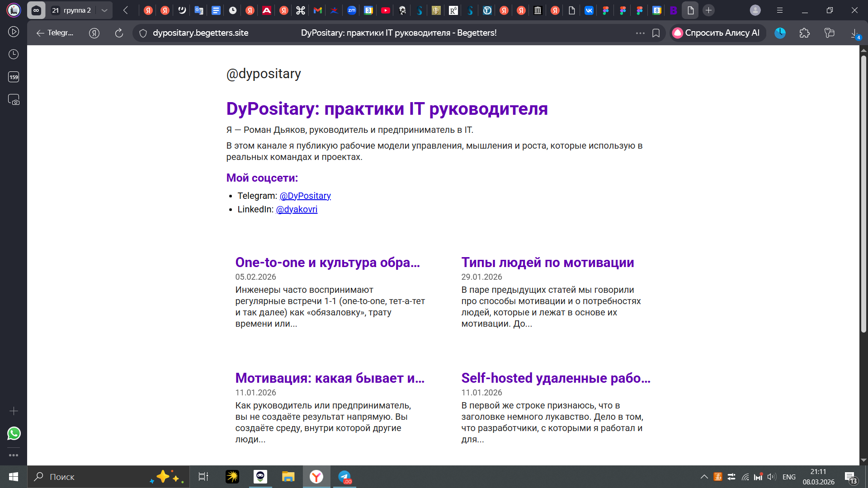Screen dimensions: 868x488
Task: Bookmark this page using the bookmark icon
Action: [656, 33]
